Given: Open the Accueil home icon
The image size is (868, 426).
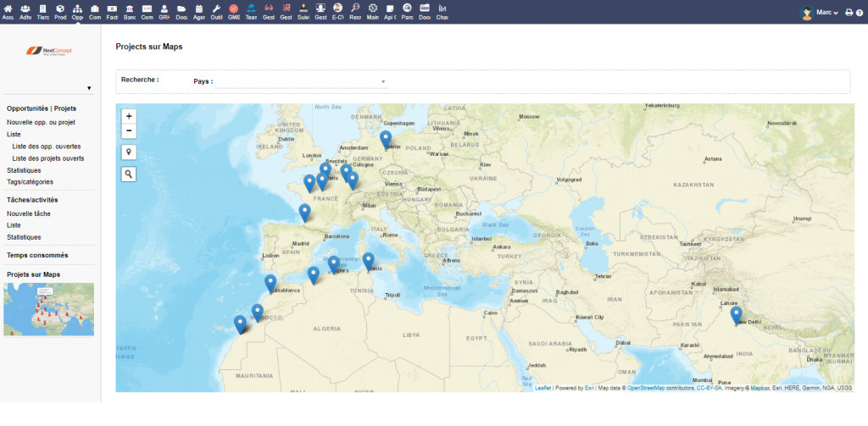Looking at the screenshot, I should (x=8, y=8).
